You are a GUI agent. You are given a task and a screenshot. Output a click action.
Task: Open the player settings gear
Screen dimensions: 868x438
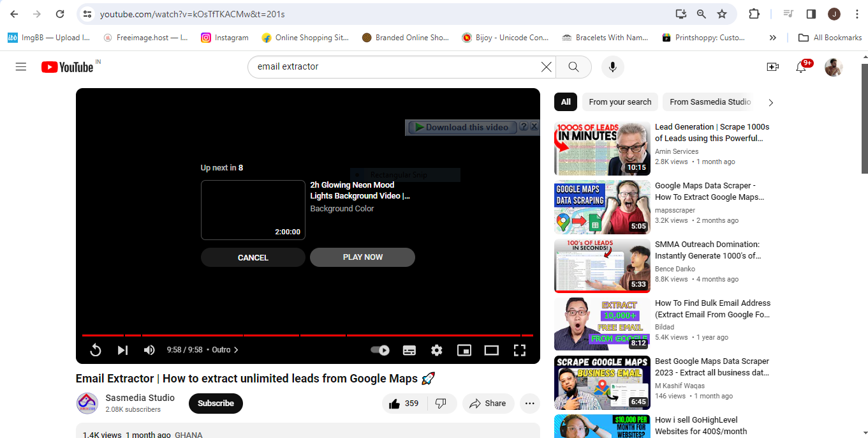[437, 350]
